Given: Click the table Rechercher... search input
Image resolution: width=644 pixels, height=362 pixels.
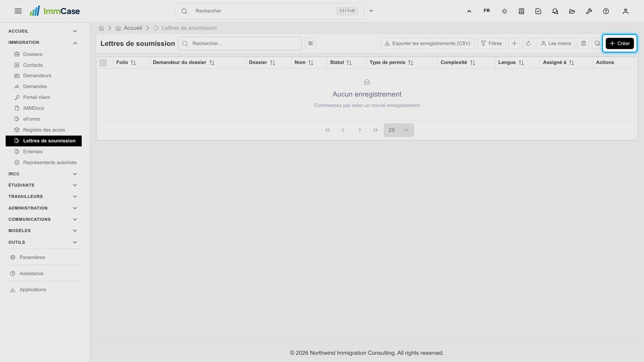Looking at the screenshot, I should click(x=240, y=43).
